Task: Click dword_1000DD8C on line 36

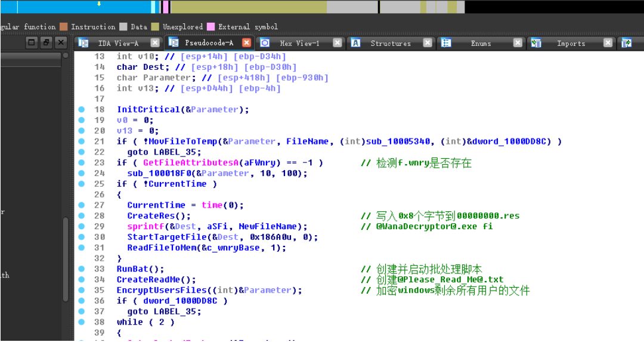Action: pos(180,301)
